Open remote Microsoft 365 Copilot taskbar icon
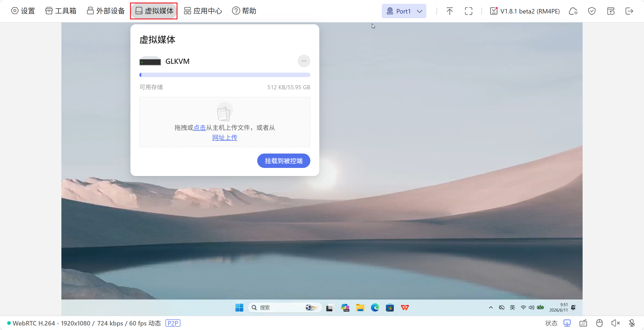This screenshot has height=330, width=644. tap(345, 308)
